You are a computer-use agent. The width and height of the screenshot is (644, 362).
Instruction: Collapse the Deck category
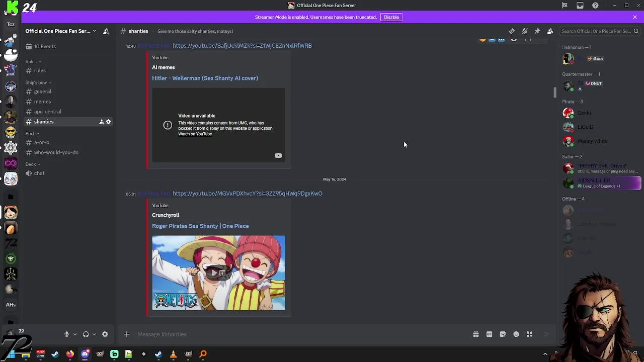coord(33,164)
